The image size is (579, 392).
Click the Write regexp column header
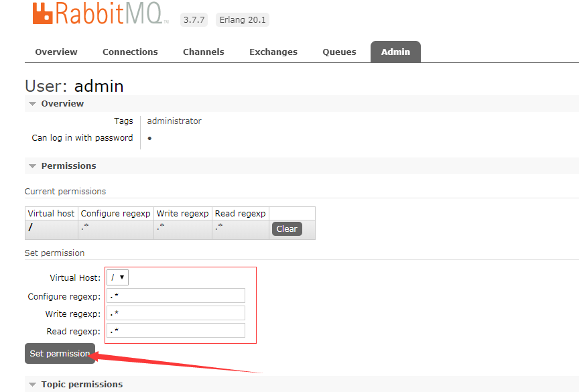tap(183, 214)
